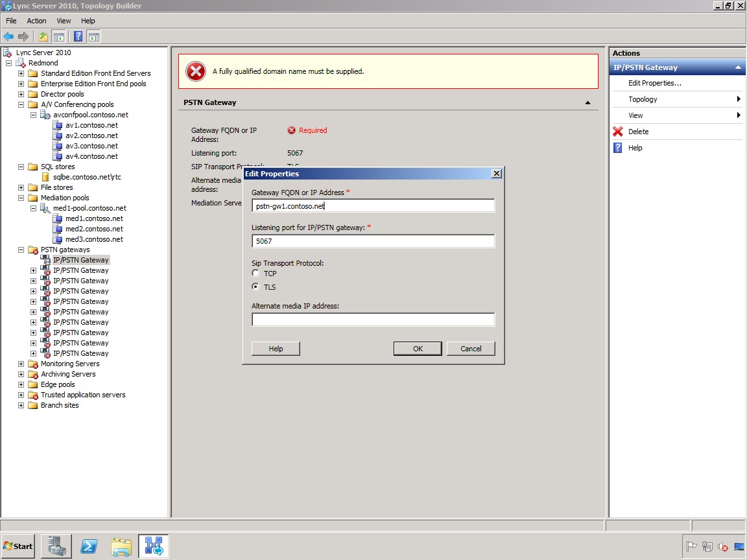Screen dimensions: 747x560
Task: Select the med3.contoso.net tree item
Action: point(94,240)
